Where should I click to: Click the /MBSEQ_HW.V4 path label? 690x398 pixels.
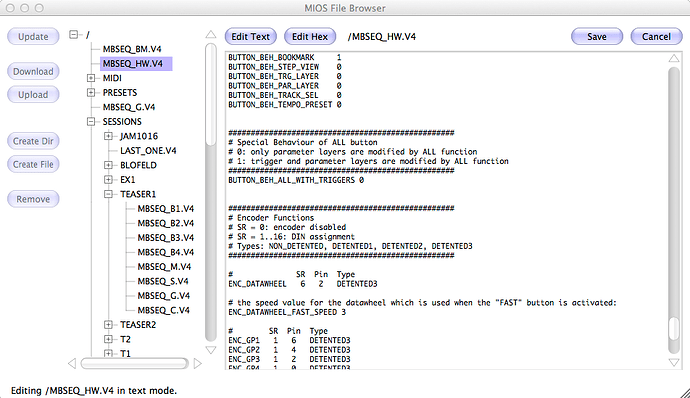click(382, 37)
